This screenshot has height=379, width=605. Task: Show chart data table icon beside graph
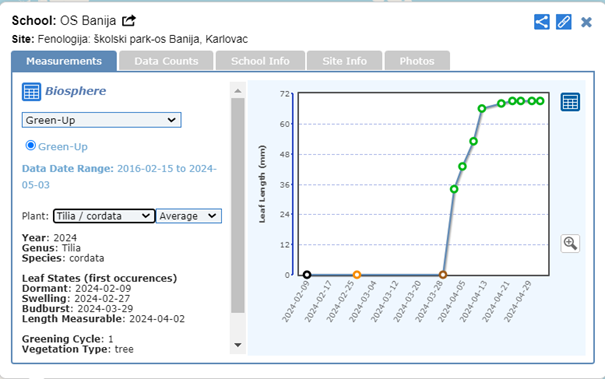point(570,102)
